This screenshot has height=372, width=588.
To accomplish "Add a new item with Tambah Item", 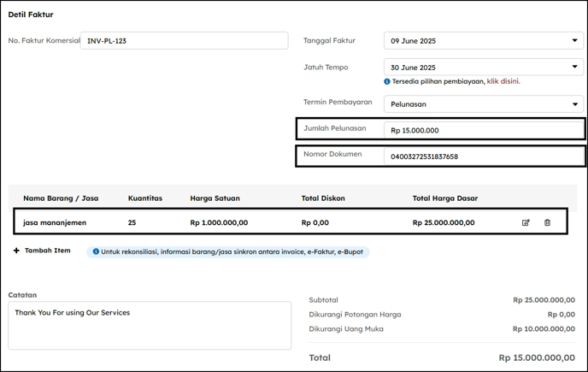I will pos(48,251).
